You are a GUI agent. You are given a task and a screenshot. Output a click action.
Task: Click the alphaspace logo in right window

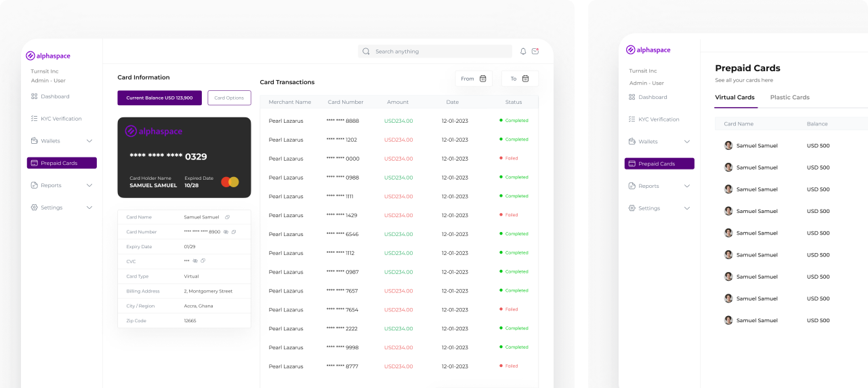(x=648, y=50)
